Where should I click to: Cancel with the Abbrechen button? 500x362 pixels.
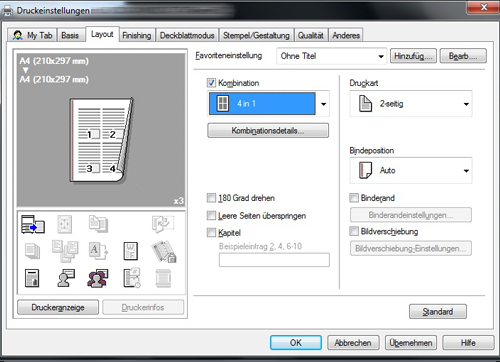(353, 342)
